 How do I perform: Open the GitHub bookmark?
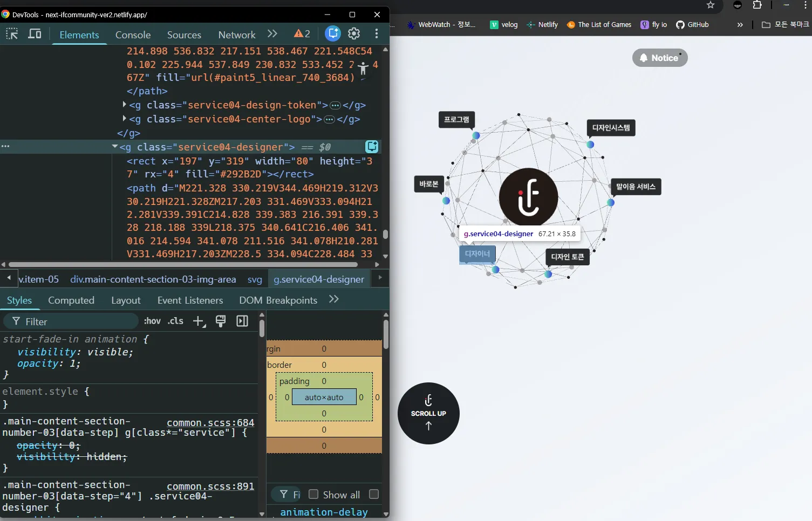[x=692, y=25]
